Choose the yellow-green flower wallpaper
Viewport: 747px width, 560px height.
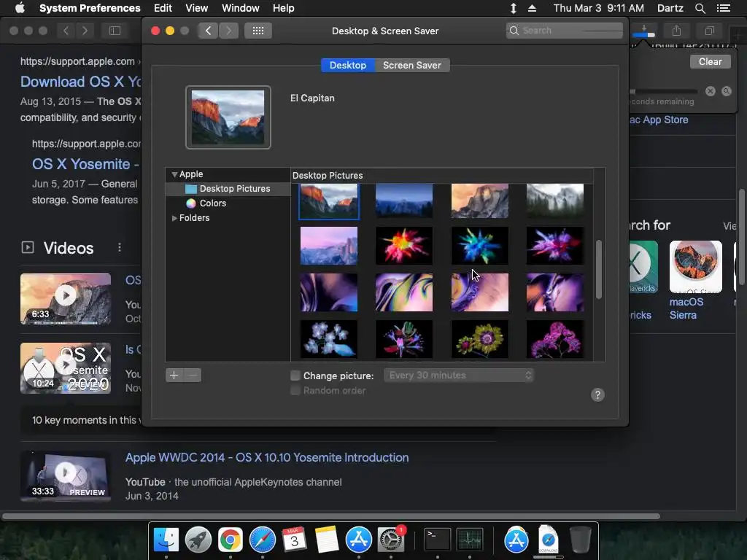[480, 339]
